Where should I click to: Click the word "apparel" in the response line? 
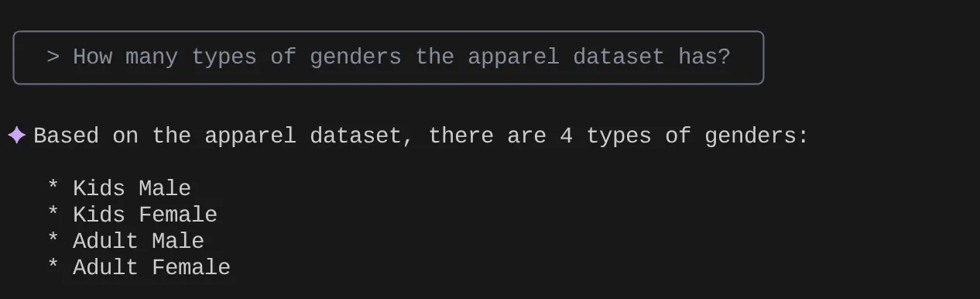(x=250, y=137)
